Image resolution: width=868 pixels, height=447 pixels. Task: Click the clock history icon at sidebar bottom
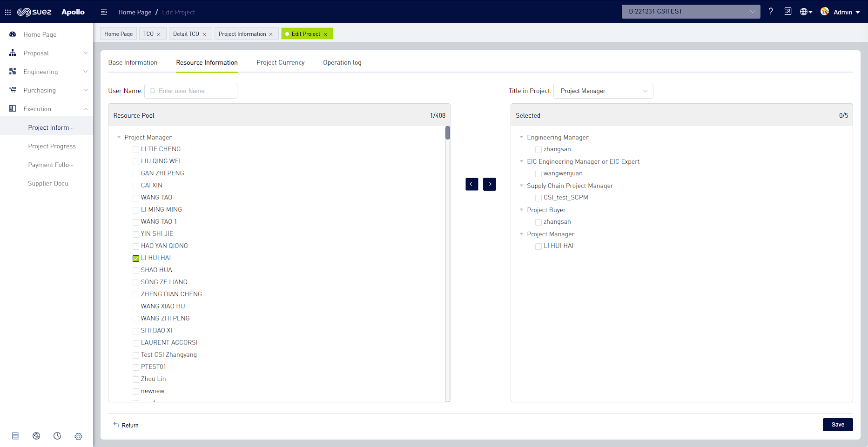point(57,436)
